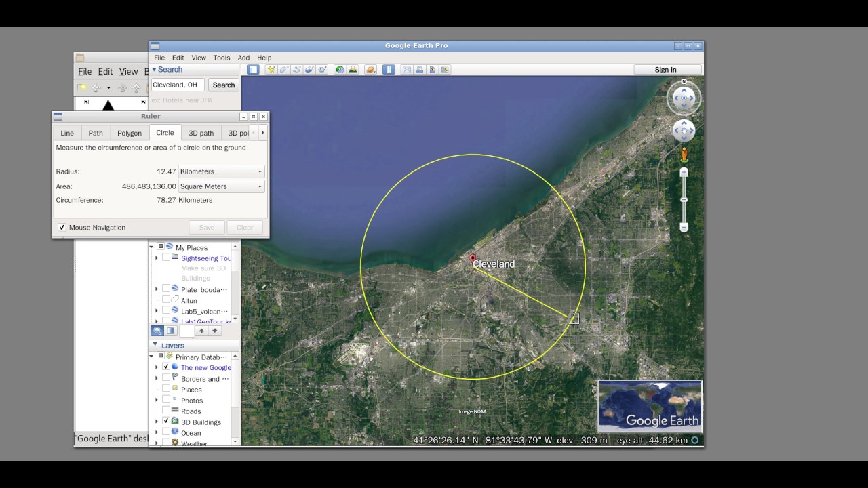Click the zoom slider on map

point(684,200)
